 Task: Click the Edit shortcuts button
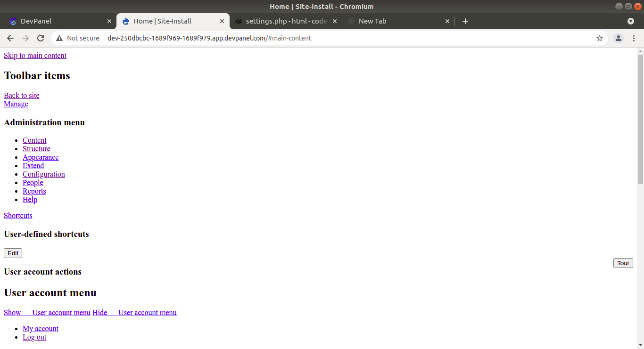(x=13, y=253)
